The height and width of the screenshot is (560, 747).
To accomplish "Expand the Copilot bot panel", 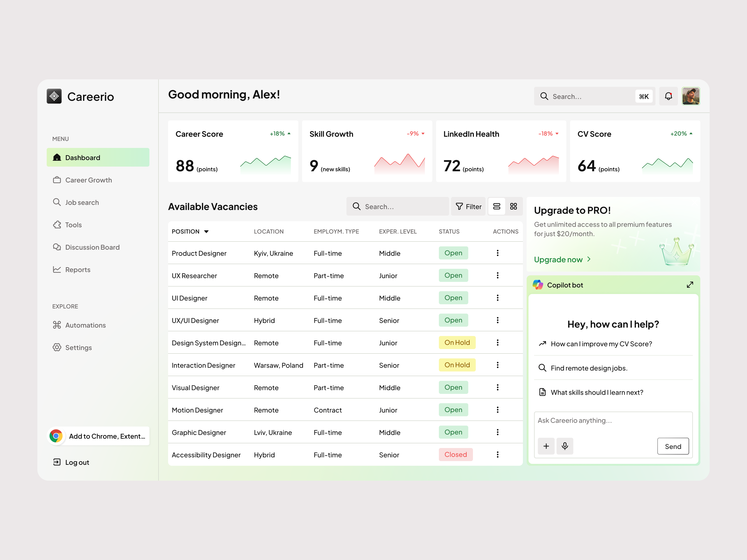I will pos(690,285).
